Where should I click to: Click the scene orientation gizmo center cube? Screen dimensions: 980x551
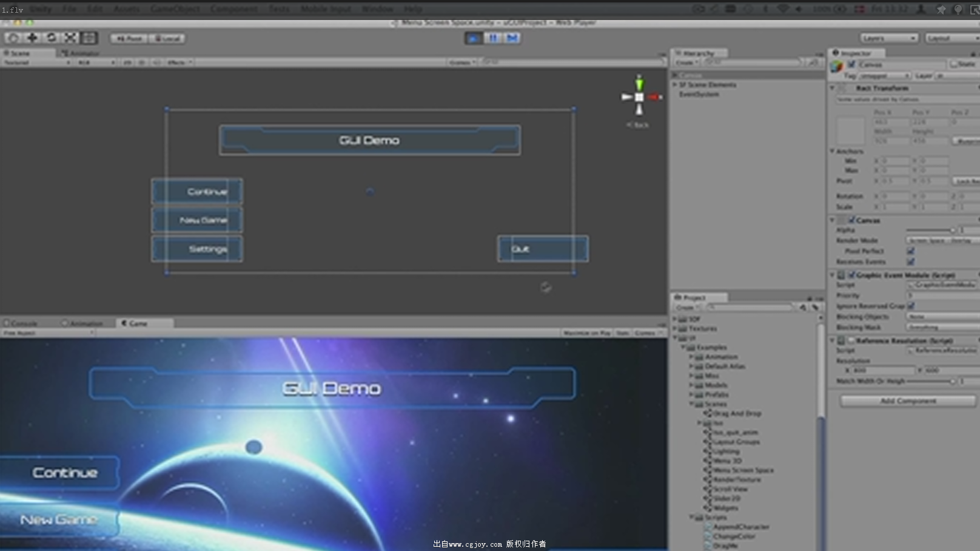point(639,97)
